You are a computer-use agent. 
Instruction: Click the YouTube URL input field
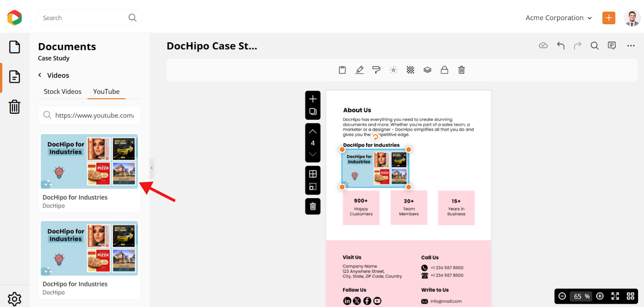(x=89, y=115)
